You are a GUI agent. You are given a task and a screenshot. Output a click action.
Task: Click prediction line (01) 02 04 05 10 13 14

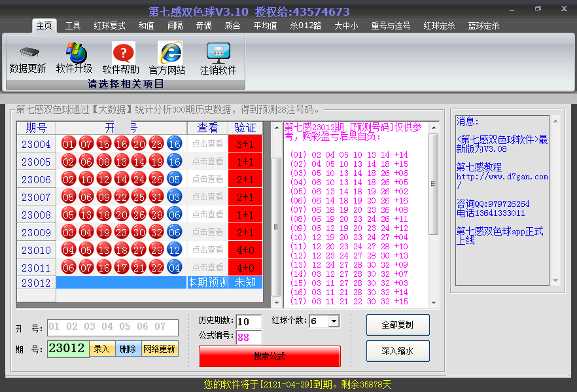point(349,154)
